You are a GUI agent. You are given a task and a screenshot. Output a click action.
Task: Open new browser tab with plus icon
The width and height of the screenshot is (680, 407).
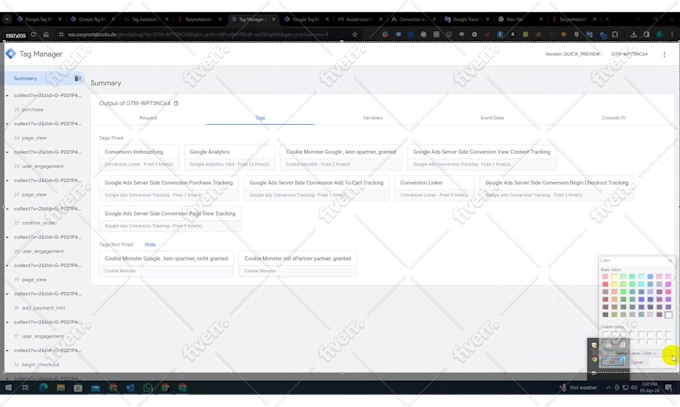point(607,19)
